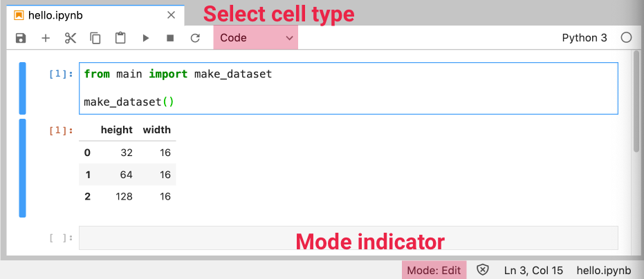Image resolution: width=644 pixels, height=279 pixels.
Task: Click the trusted shield icon in status bar
Action: [x=484, y=270]
